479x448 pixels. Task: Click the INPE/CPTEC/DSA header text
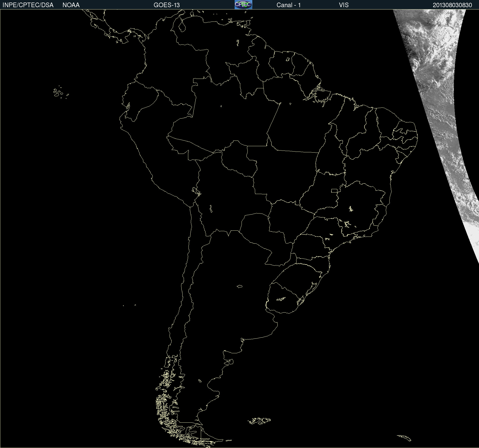tap(28, 5)
